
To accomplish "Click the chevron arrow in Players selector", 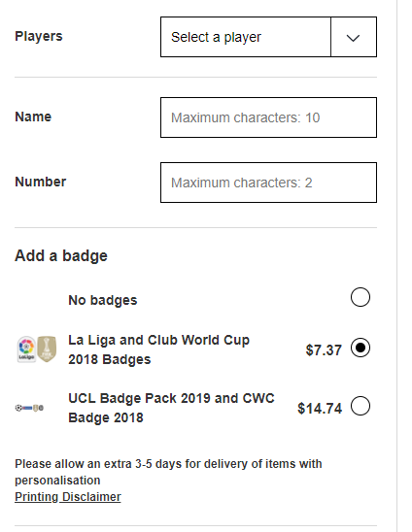I will [354, 37].
